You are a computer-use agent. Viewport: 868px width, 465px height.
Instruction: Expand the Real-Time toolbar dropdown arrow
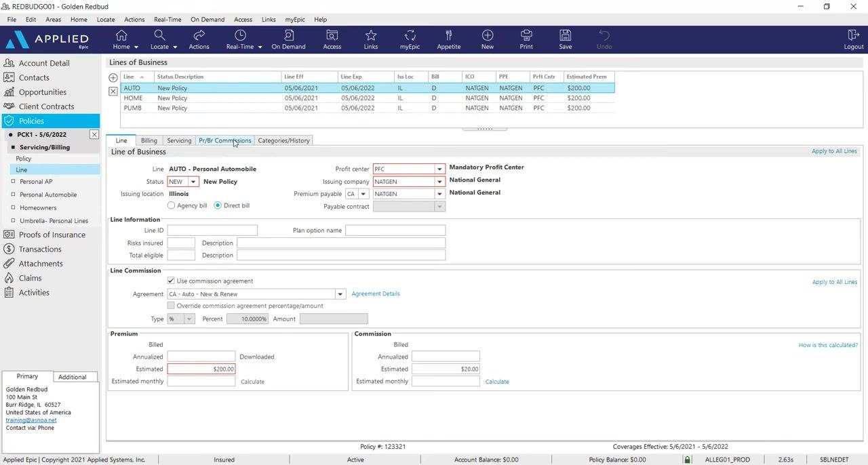260,47
